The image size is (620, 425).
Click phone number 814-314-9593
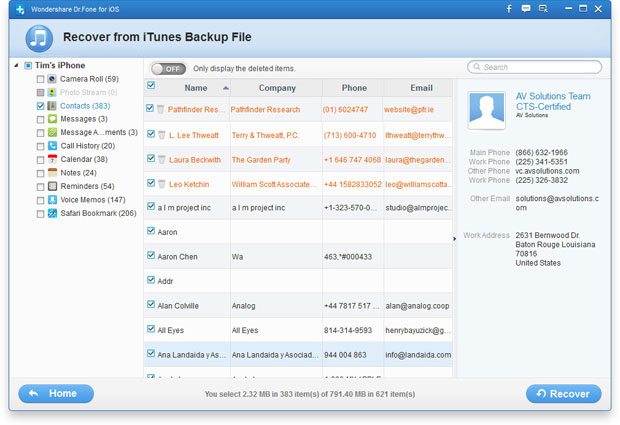click(x=348, y=330)
